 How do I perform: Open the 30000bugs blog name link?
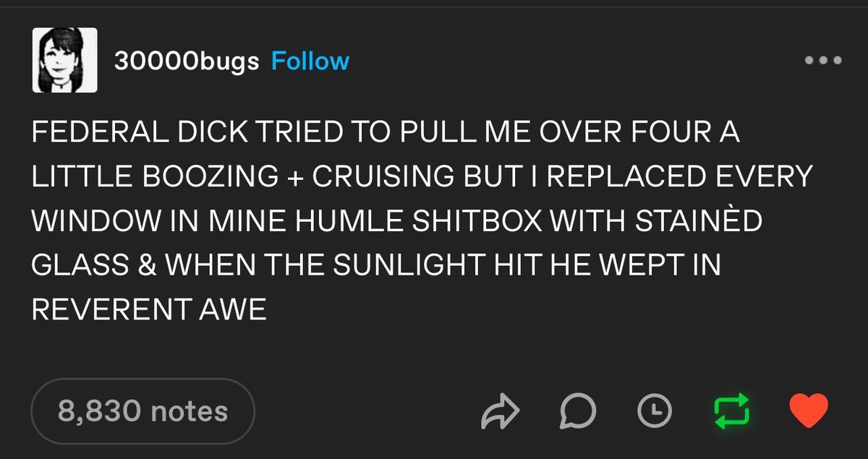(x=186, y=61)
